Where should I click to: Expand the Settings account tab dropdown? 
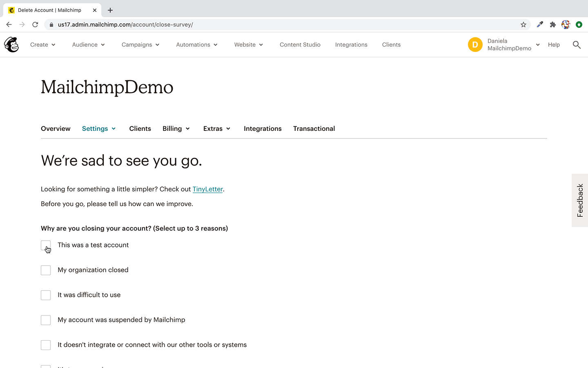pos(99,128)
